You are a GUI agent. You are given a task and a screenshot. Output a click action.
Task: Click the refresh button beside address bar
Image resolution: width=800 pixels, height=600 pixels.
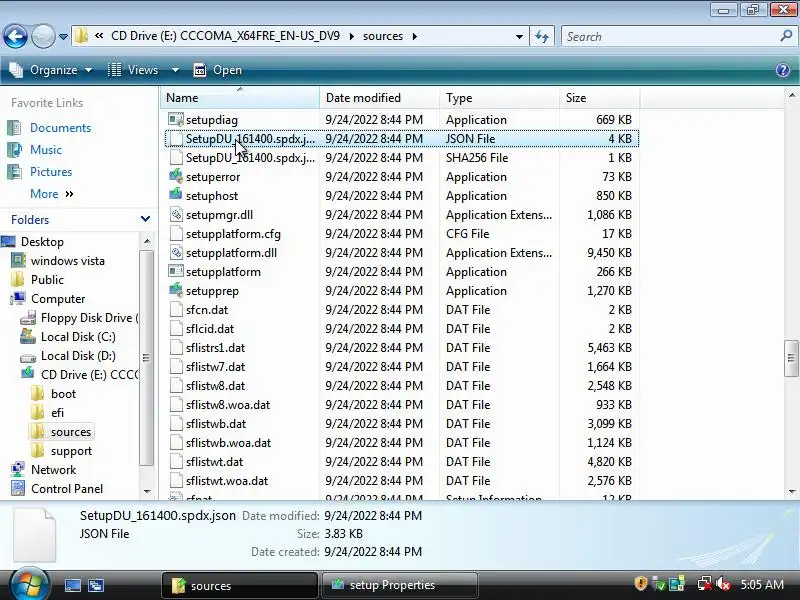[542, 36]
